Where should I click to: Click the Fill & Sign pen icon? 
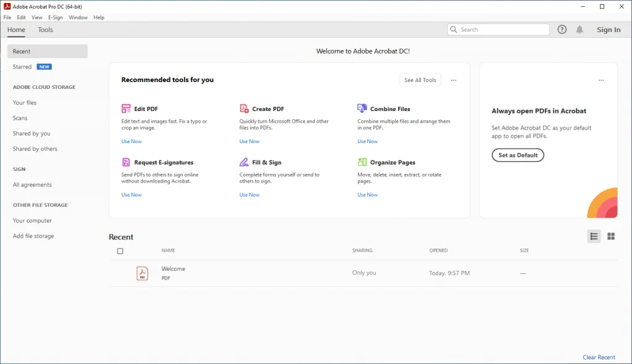pyautogui.click(x=244, y=162)
